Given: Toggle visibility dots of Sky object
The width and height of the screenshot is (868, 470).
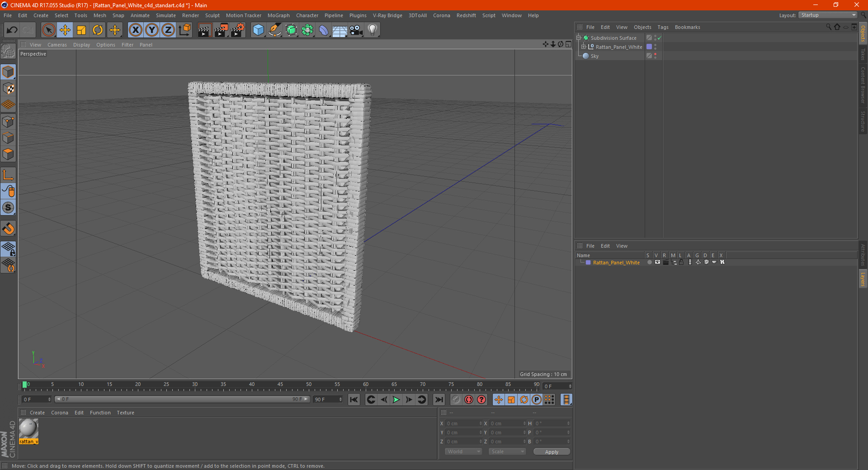Looking at the screenshot, I should coord(655,56).
